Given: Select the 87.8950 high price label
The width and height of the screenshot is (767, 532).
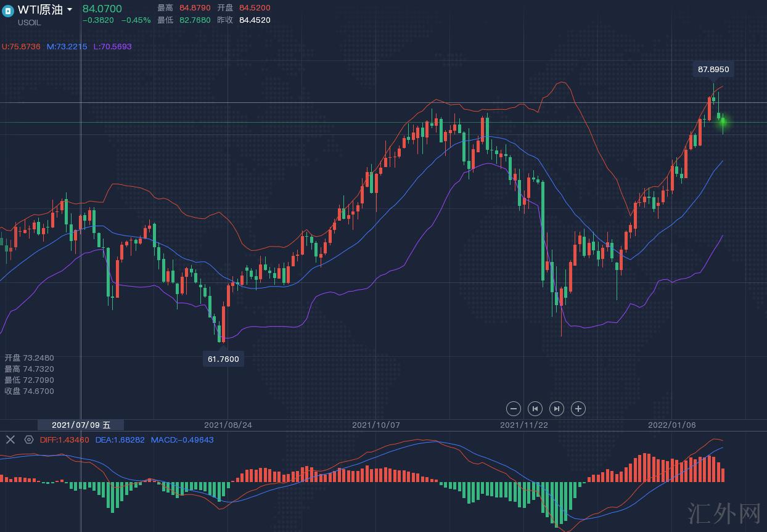Looking at the screenshot, I should tap(713, 69).
